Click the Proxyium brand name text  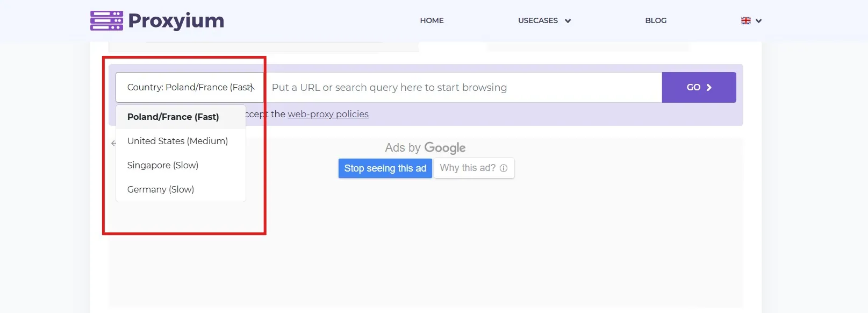(176, 20)
